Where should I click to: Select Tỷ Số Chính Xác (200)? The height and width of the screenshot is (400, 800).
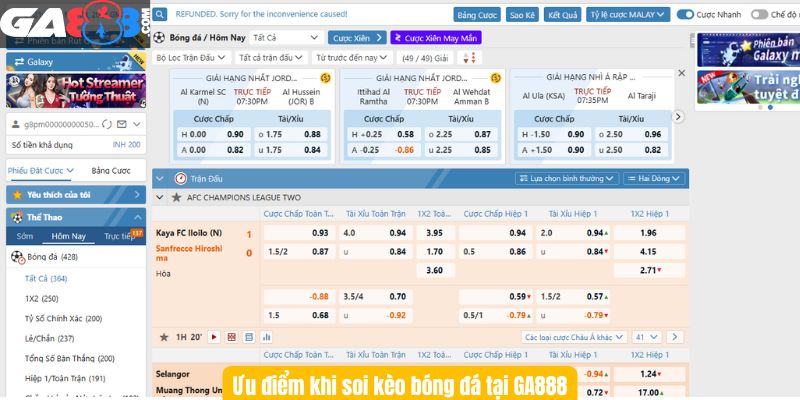[x=63, y=318]
